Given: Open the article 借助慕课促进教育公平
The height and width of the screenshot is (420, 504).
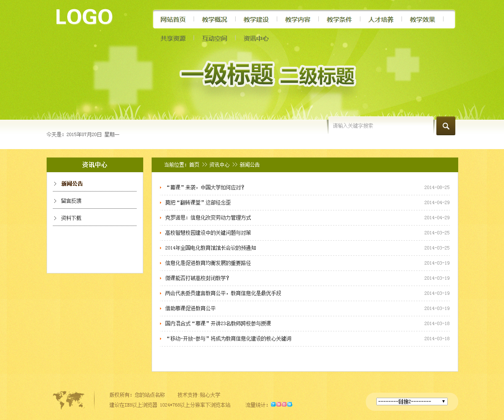Looking at the screenshot, I should pos(190,309).
